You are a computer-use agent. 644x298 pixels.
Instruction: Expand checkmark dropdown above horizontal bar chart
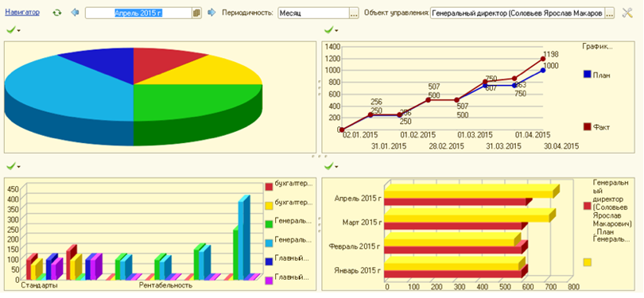click(337, 167)
